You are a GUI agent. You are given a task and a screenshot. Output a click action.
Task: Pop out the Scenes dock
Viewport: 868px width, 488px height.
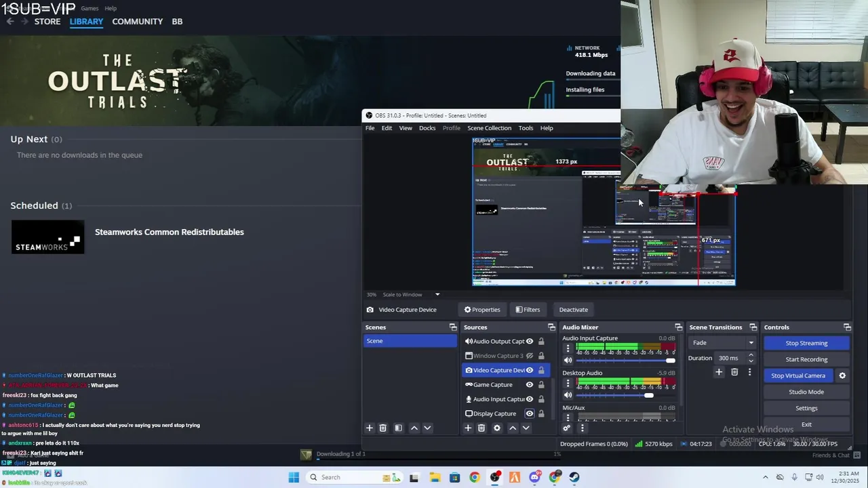click(453, 327)
